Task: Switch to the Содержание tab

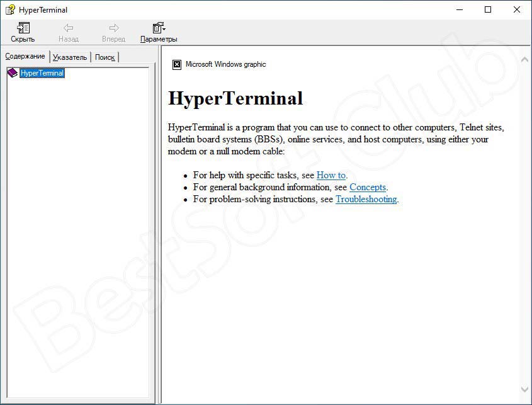Action: tap(25, 56)
